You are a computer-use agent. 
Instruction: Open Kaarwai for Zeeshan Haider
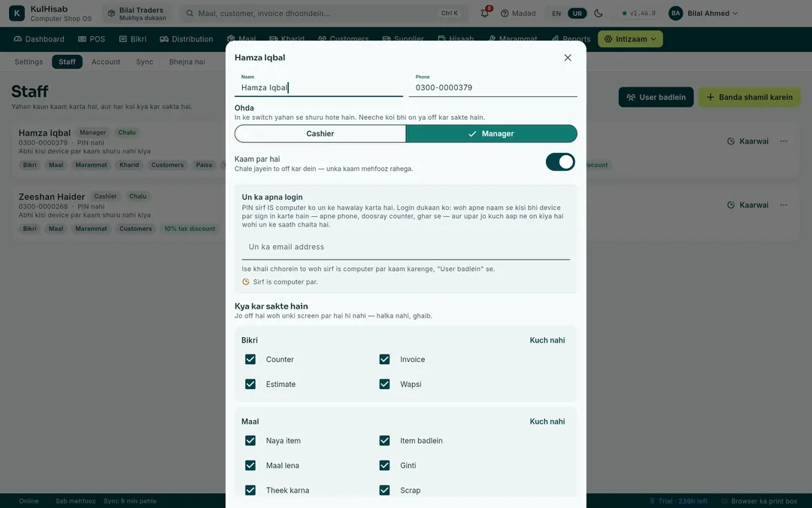click(x=748, y=205)
